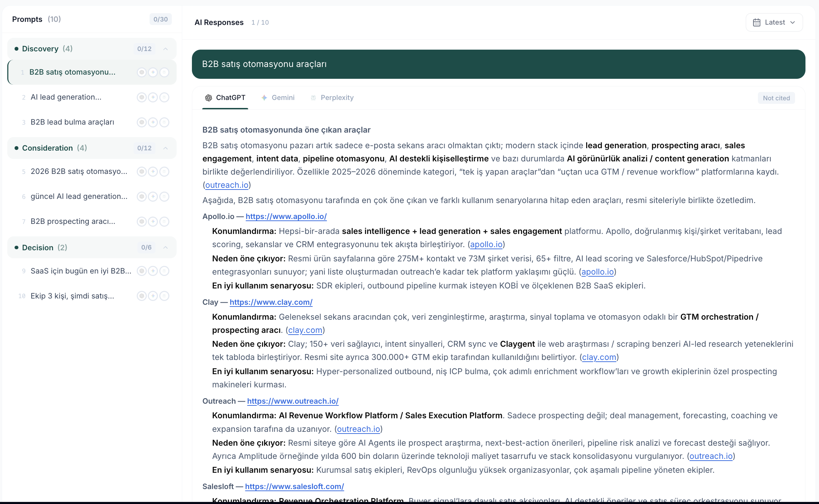
Task: Collapse the Discovery prompt group
Action: point(166,49)
